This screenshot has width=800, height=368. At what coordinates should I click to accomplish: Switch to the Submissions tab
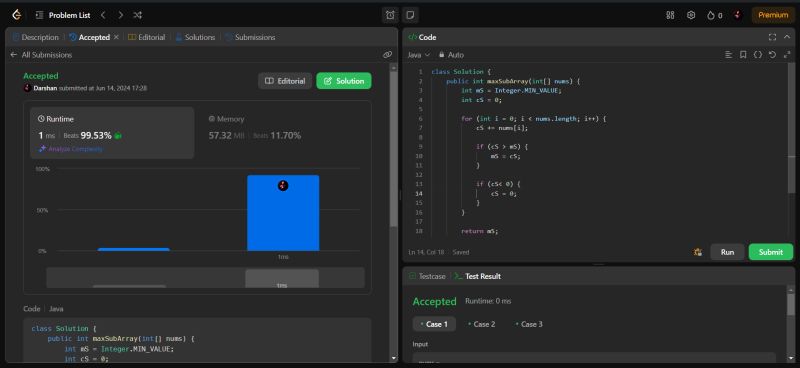tap(250, 37)
